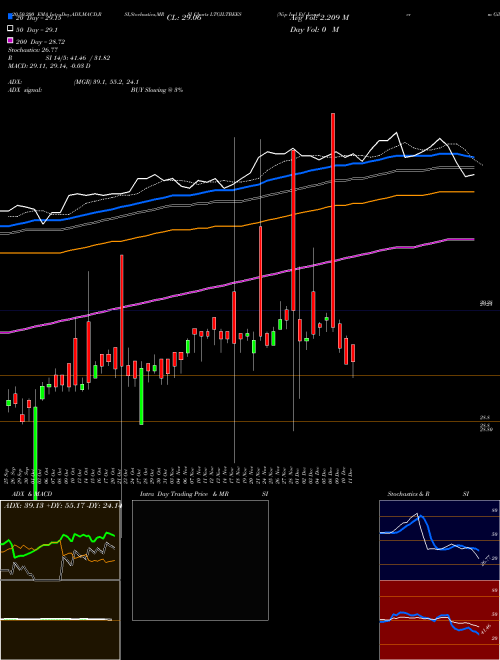Click the 'ADX: 39.13 +DY: 55.17 -DY: 24.1' header

click(62, 506)
